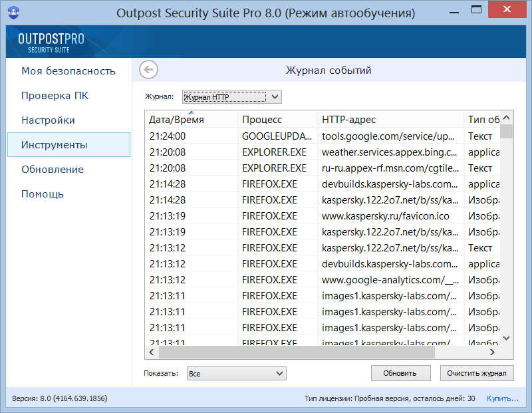Open the Журнал HTTP dropdown
532x413 pixels.
pyautogui.click(x=232, y=97)
